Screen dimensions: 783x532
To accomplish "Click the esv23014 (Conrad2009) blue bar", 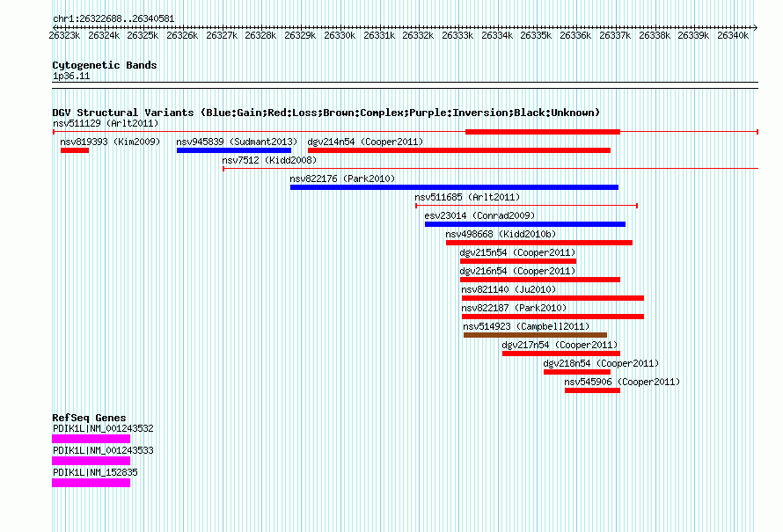I will [525, 224].
